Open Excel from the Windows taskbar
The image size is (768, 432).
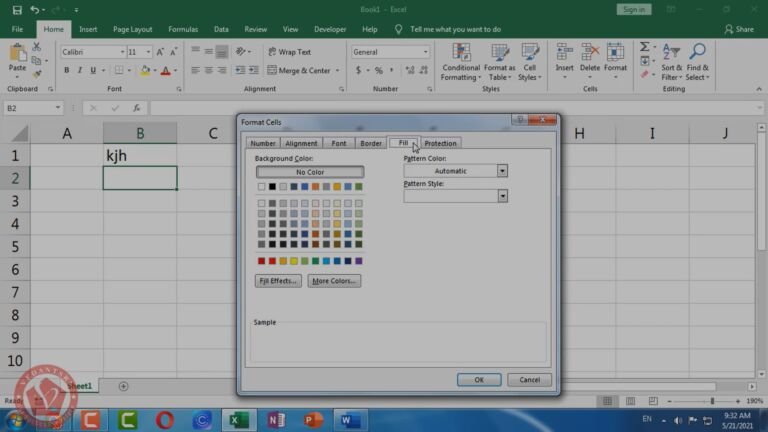pyautogui.click(x=239, y=420)
